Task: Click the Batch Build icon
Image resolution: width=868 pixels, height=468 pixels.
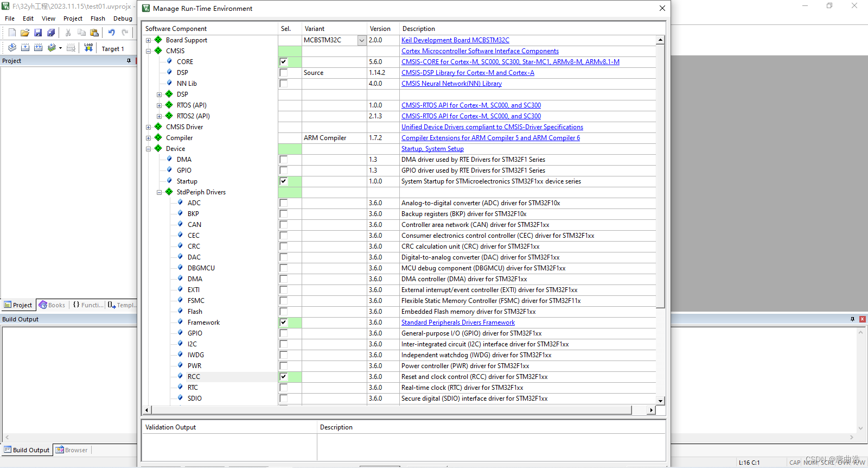Action: (52, 48)
